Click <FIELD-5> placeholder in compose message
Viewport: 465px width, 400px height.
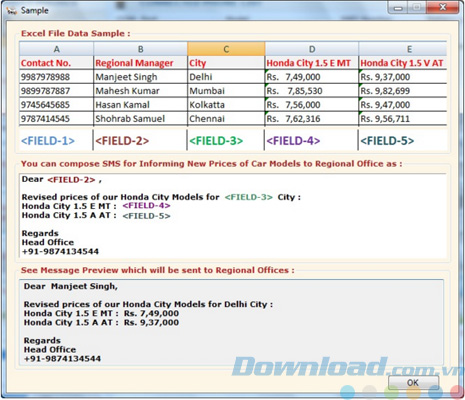coord(146,216)
